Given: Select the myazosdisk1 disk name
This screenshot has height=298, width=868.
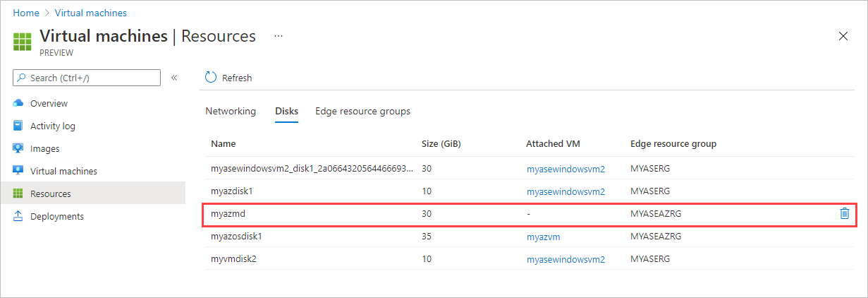Looking at the screenshot, I should (236, 237).
